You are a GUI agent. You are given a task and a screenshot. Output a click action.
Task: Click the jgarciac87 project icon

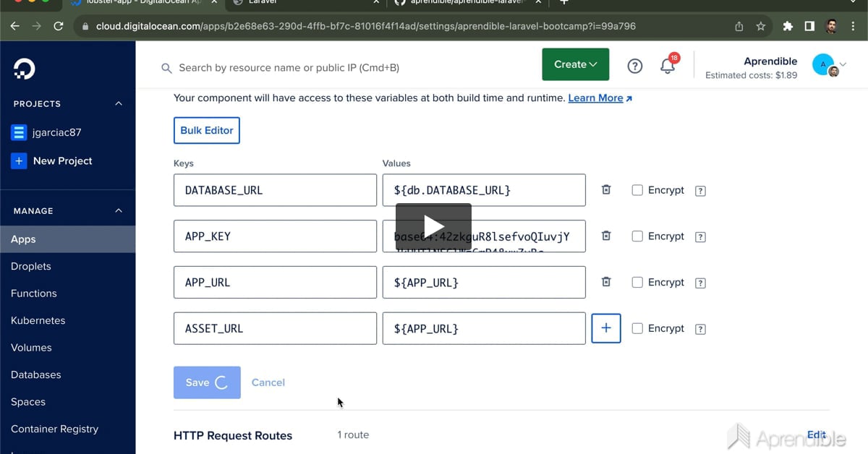pos(19,132)
